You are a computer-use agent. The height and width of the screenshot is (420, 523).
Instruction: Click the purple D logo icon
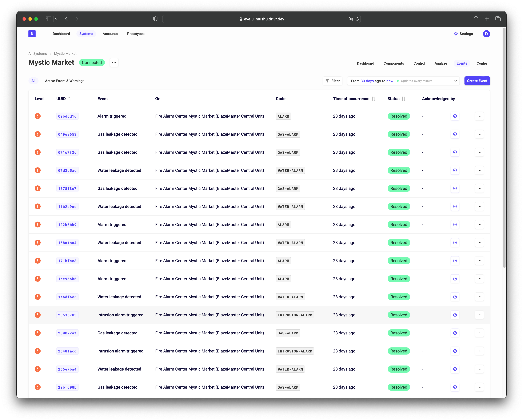point(32,34)
